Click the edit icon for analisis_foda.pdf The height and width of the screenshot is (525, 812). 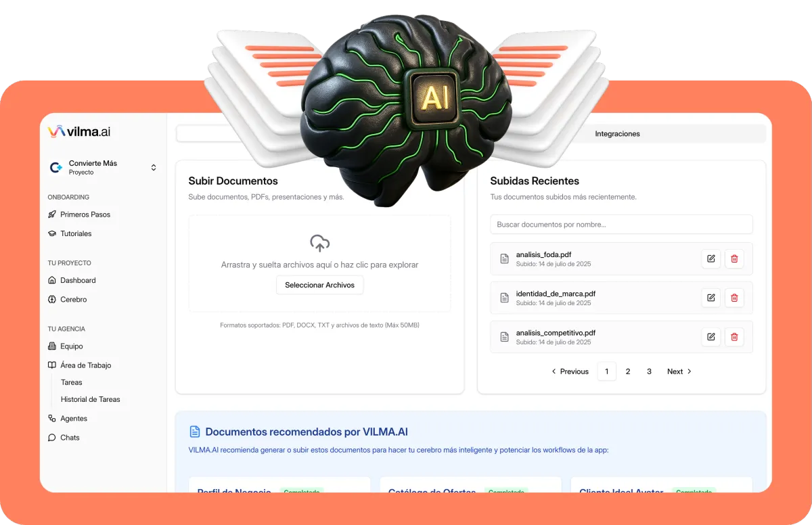pos(710,258)
